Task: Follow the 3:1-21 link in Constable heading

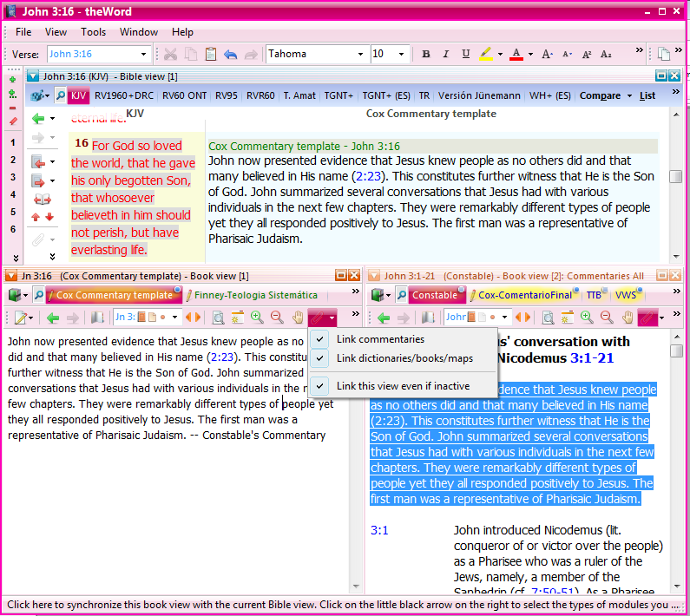Action: click(x=592, y=357)
